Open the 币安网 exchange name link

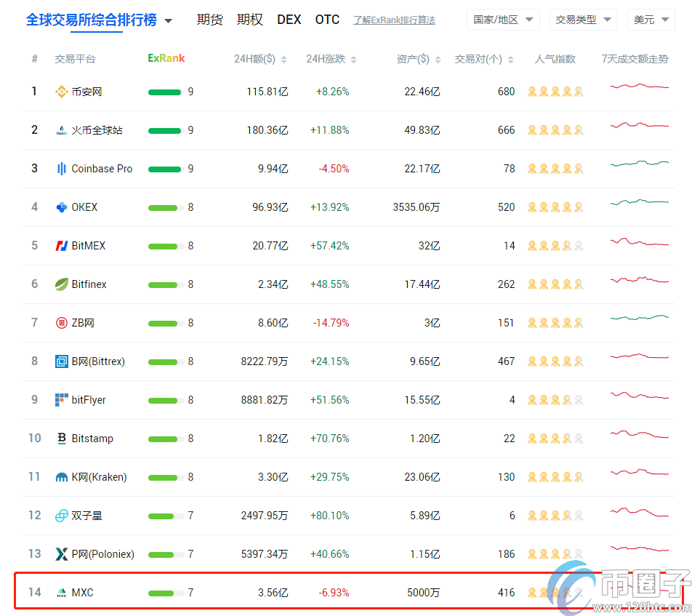[87, 92]
